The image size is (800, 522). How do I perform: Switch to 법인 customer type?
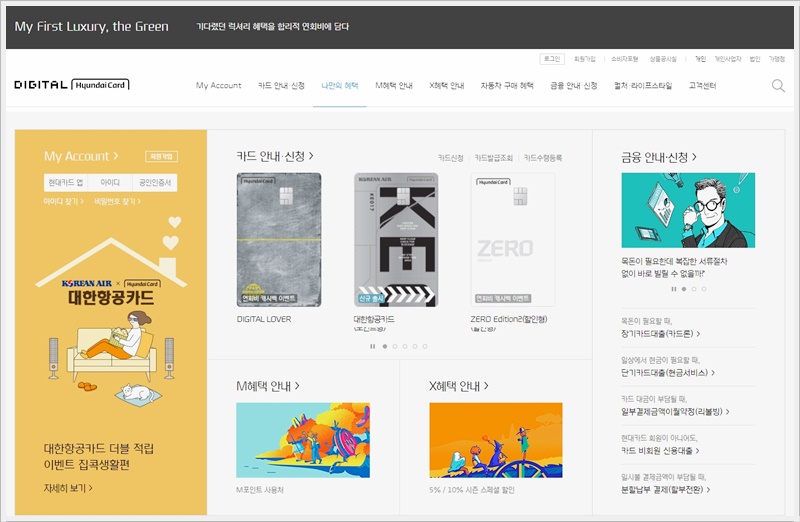pos(755,59)
